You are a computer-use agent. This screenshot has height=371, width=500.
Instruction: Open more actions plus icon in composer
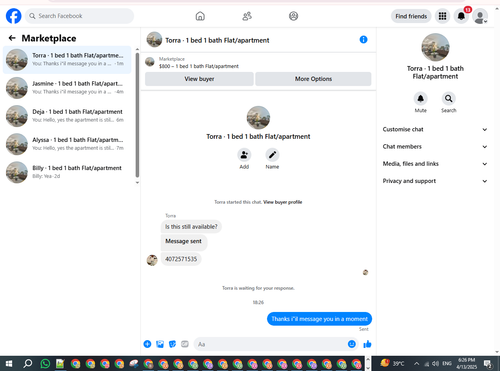(x=147, y=344)
